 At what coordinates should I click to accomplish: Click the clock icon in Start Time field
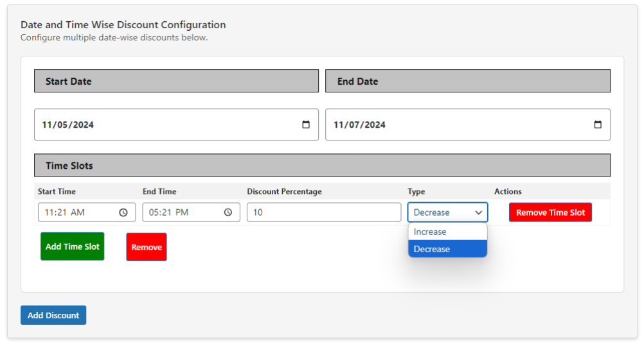coord(123,212)
